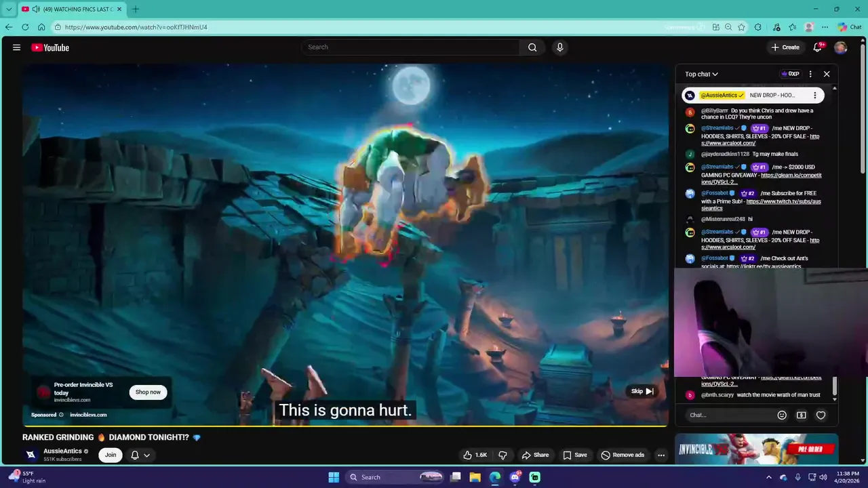Viewport: 868px width, 488px height.
Task: Open the AussieAntics channel name link
Action: click(x=62, y=451)
